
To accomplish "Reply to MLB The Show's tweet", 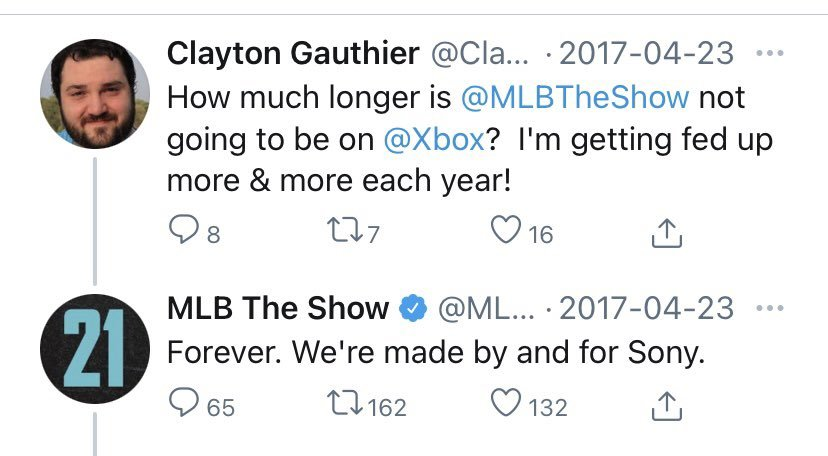I will coord(184,405).
